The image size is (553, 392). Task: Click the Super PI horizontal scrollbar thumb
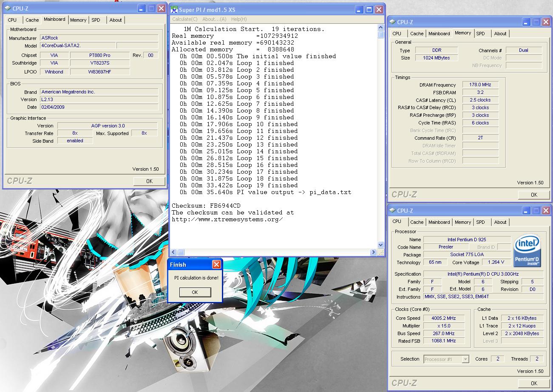coord(181,252)
